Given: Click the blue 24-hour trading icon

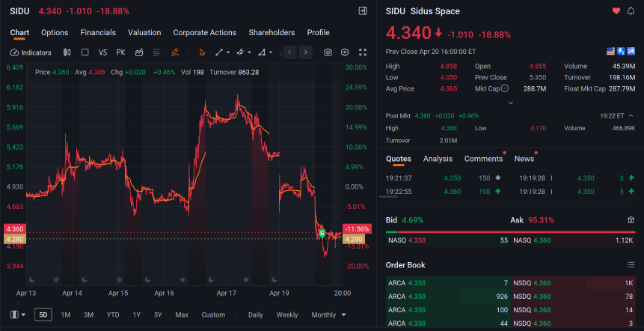Looking at the screenshot, I should (631, 52).
